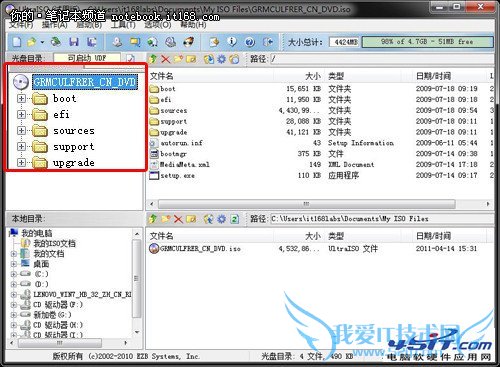Click the gear icon in local pane toolbar
The height and width of the screenshot is (367, 500).
click(222, 219)
